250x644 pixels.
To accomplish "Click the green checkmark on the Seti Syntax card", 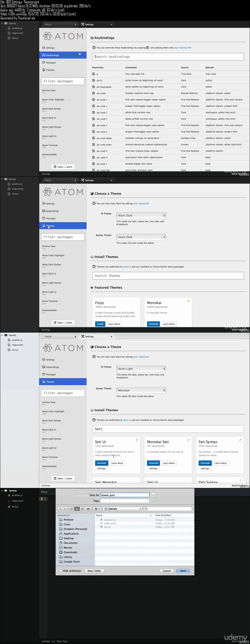I will point(240,440).
